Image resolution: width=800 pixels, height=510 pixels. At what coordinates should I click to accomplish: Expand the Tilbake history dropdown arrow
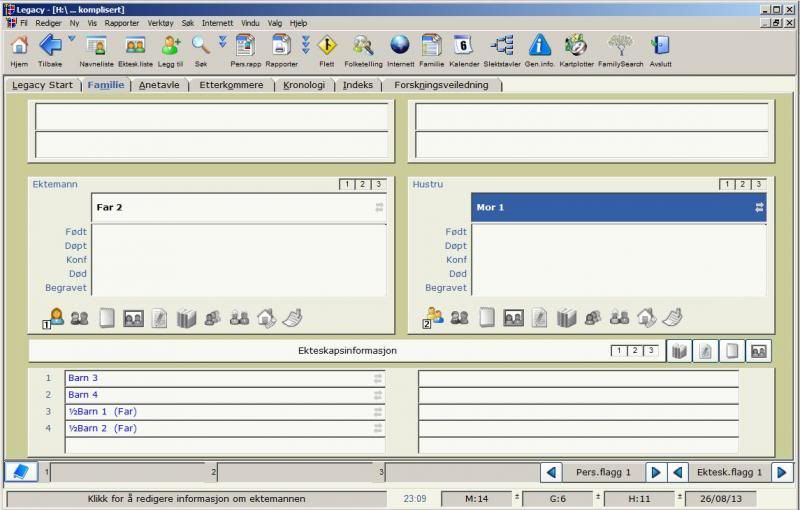pyautogui.click(x=71, y=39)
